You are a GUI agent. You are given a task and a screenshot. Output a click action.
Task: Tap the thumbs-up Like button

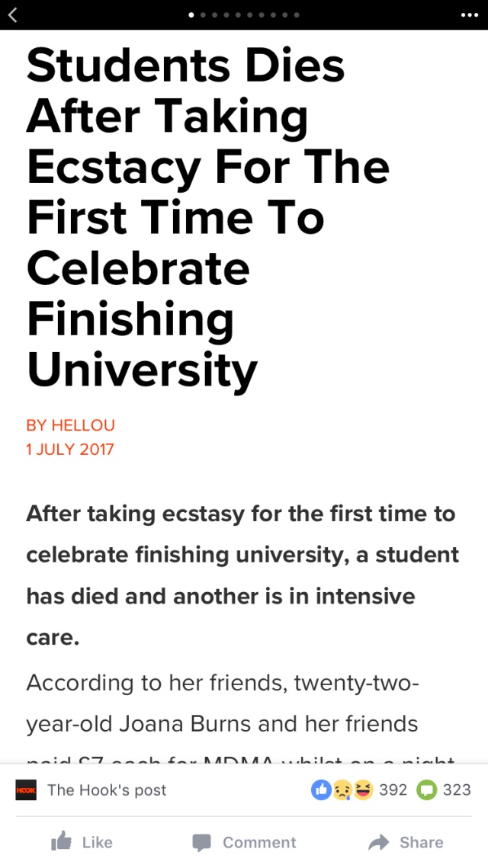[82, 842]
